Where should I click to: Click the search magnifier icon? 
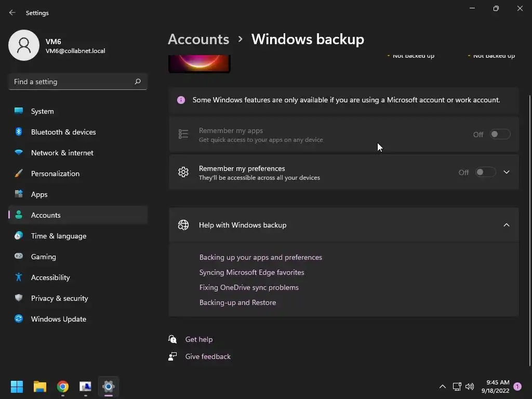138,82
